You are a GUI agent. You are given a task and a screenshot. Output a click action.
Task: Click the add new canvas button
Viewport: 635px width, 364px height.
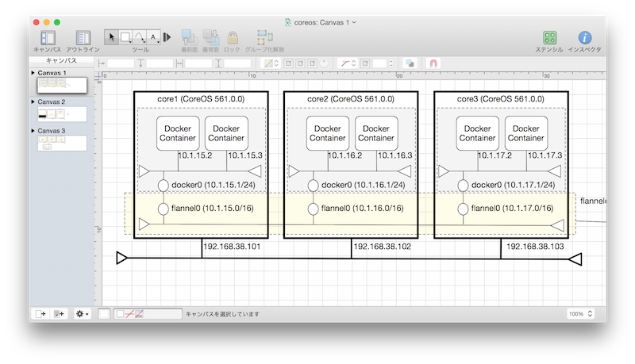pyautogui.click(x=40, y=314)
